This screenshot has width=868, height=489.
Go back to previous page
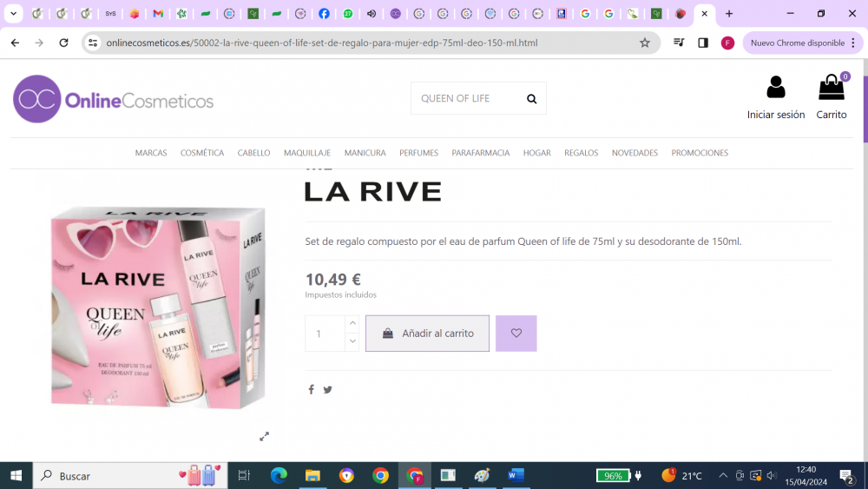tap(15, 43)
